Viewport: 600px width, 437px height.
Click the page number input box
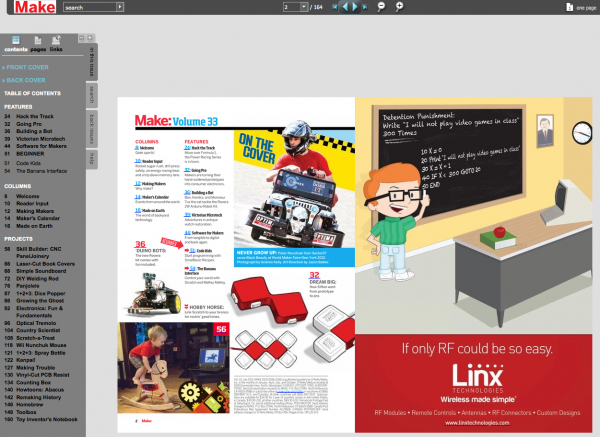(x=292, y=7)
